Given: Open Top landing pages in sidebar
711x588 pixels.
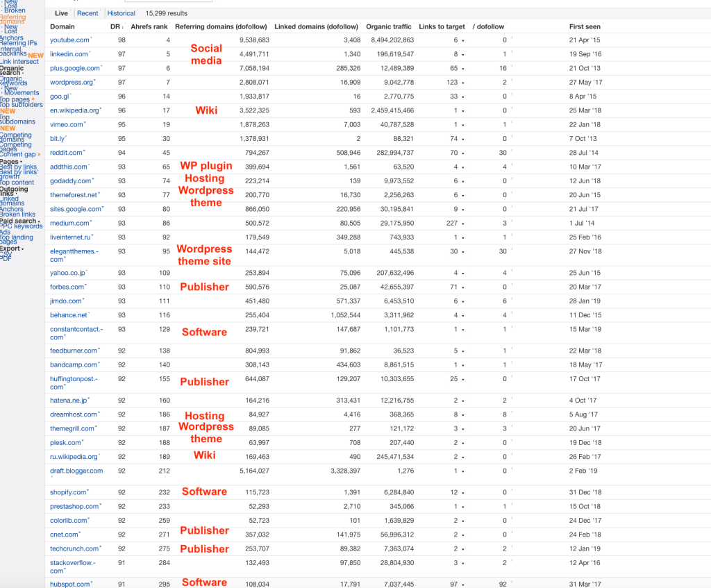Looking at the screenshot, I should [17, 239].
